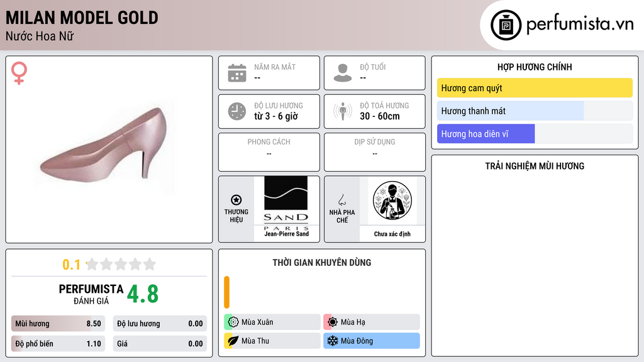Click the Chưa xác định perfumer label

(x=392, y=234)
